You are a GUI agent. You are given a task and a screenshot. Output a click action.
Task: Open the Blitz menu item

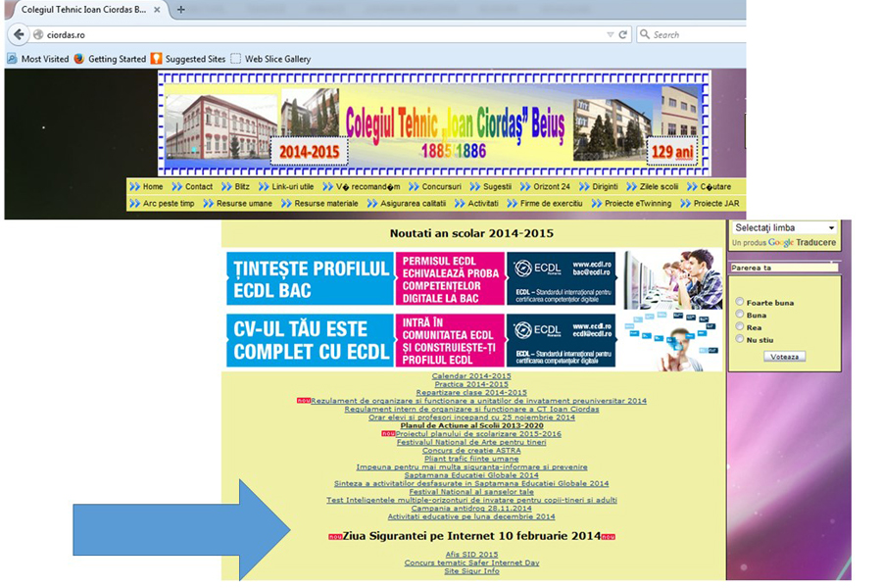(235, 187)
